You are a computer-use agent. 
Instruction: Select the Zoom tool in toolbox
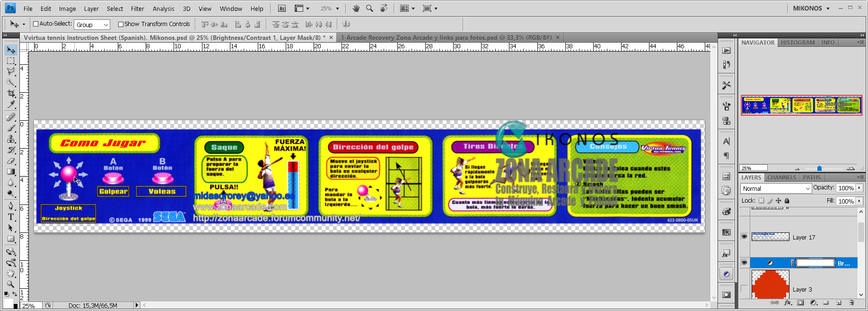pos(11,284)
